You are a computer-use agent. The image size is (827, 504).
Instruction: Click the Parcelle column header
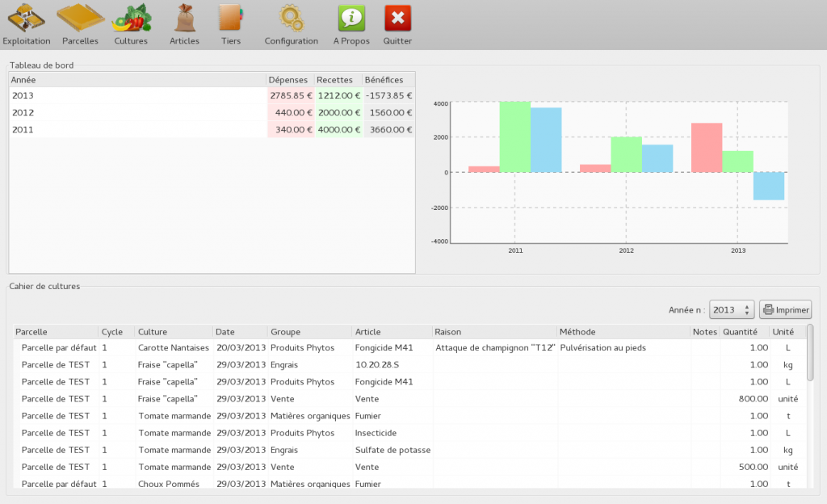[56, 332]
